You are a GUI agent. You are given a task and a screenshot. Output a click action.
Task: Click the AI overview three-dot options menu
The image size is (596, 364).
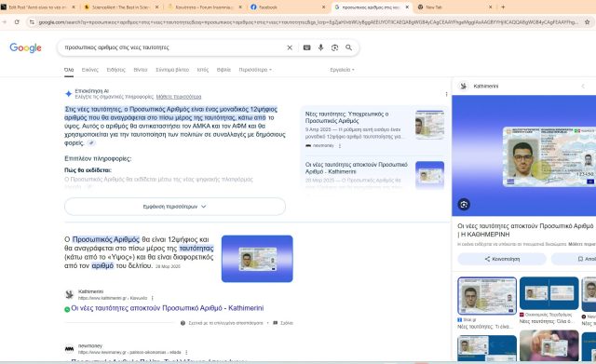tap(446, 94)
